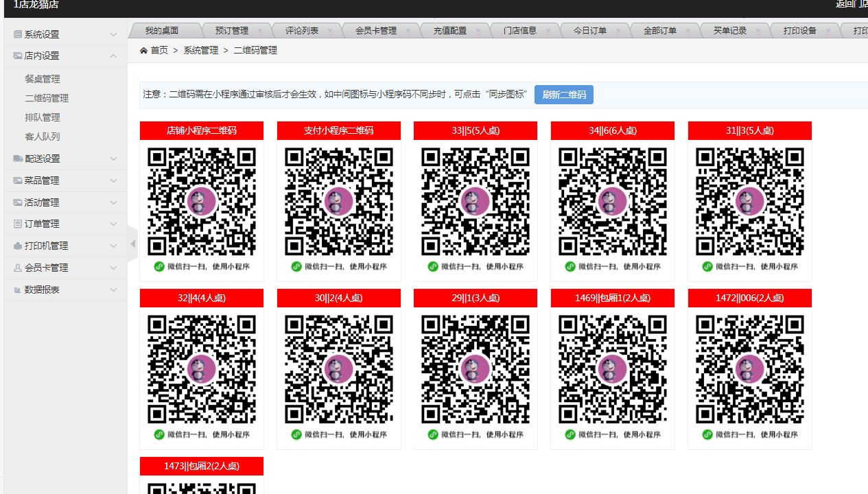Open the 我的桌面 tab
Viewport: 868px width, 494px height.
coord(162,31)
